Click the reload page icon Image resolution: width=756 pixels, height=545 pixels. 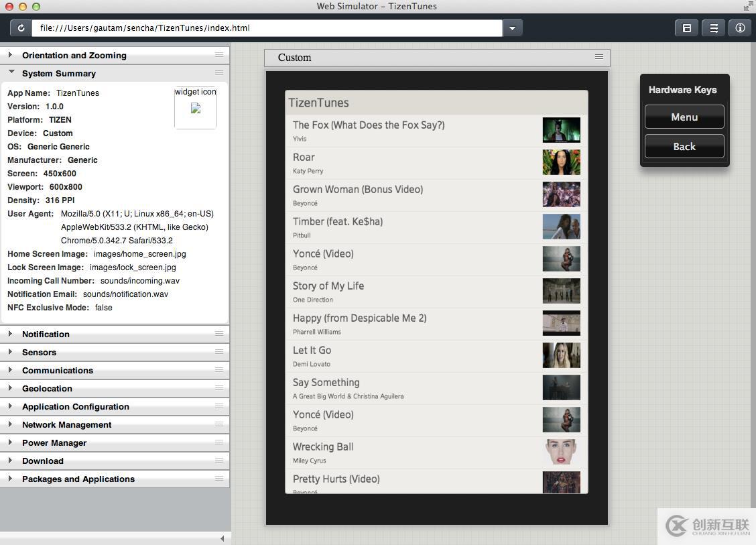(x=21, y=28)
